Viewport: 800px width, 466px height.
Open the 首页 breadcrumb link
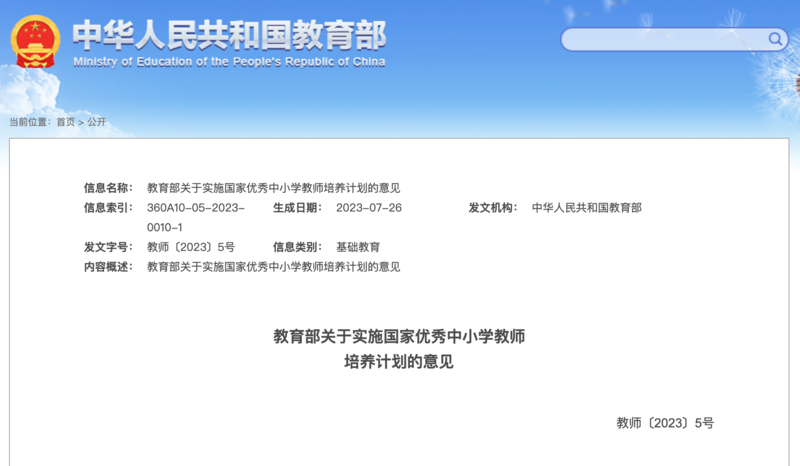65,122
